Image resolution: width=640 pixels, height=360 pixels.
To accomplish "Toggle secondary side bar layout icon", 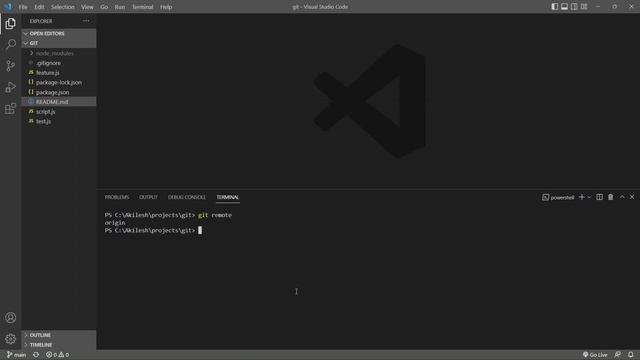I will [574, 7].
